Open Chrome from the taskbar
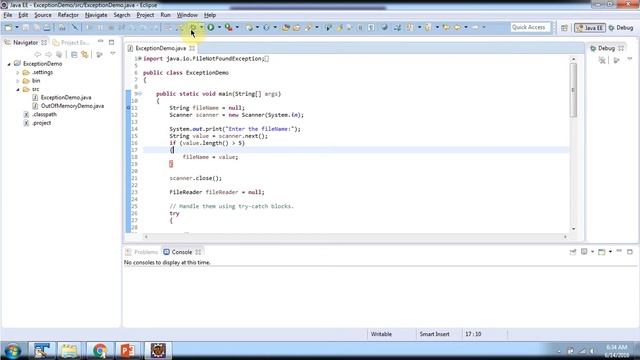 (x=99, y=351)
